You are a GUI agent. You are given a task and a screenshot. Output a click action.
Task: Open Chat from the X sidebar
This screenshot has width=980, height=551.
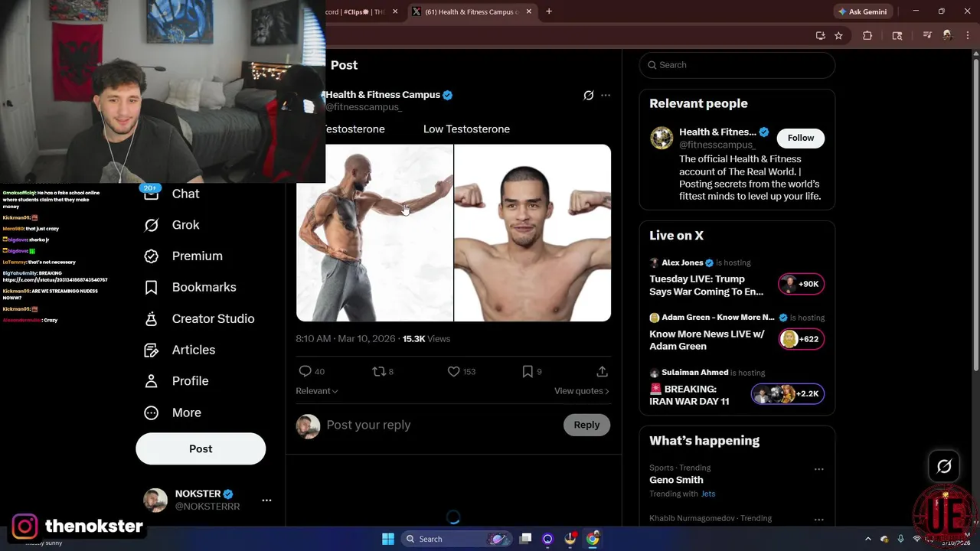click(173, 194)
